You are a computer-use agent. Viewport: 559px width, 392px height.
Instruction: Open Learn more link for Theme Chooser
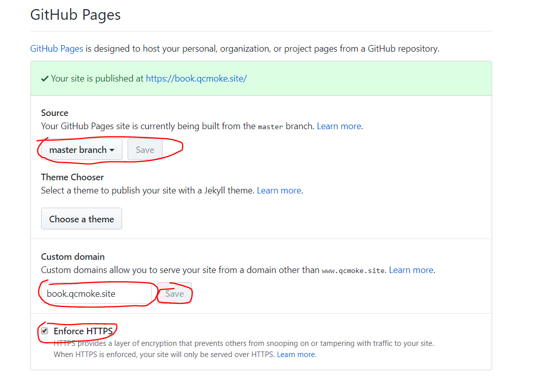(279, 190)
